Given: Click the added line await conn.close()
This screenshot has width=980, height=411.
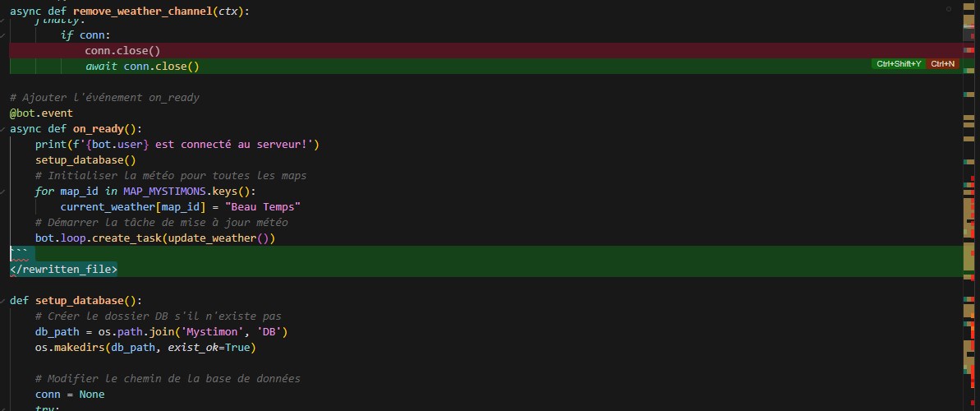Looking at the screenshot, I should 142,66.
